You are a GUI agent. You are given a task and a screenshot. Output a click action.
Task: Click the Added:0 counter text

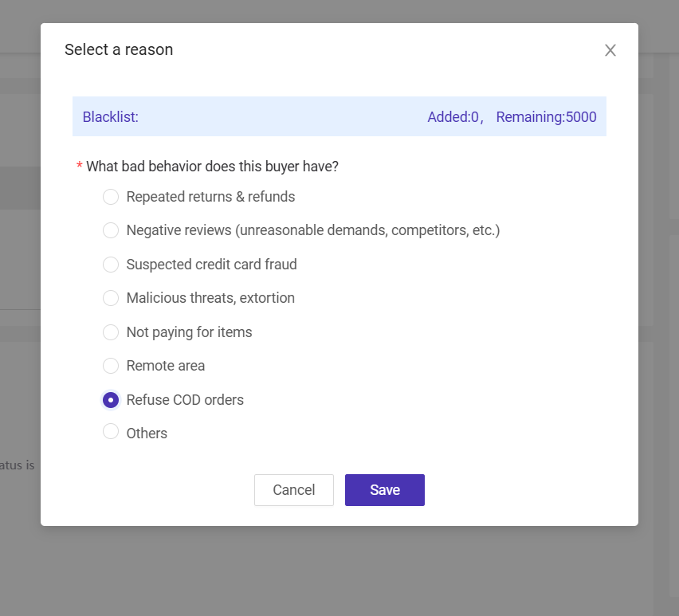pyautogui.click(x=452, y=116)
